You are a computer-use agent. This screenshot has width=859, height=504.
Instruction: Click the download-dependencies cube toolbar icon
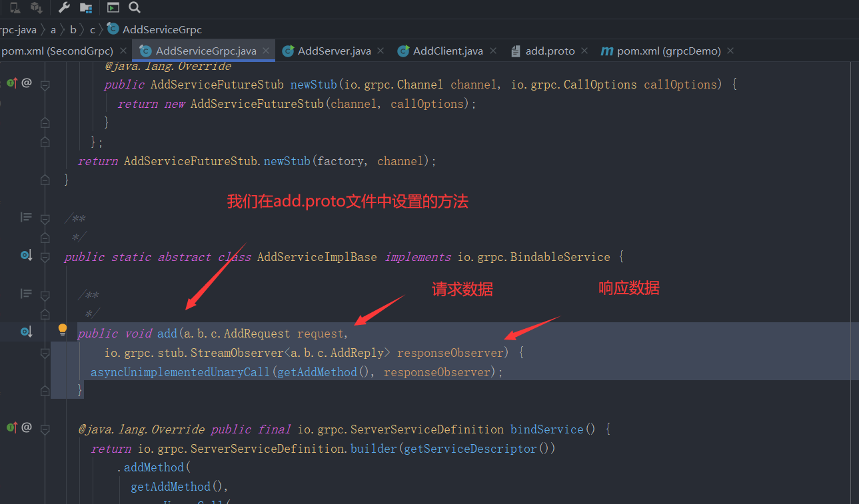[37, 7]
